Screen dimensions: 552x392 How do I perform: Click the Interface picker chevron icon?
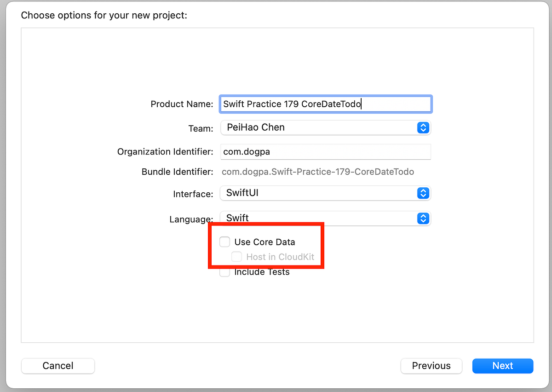(423, 193)
